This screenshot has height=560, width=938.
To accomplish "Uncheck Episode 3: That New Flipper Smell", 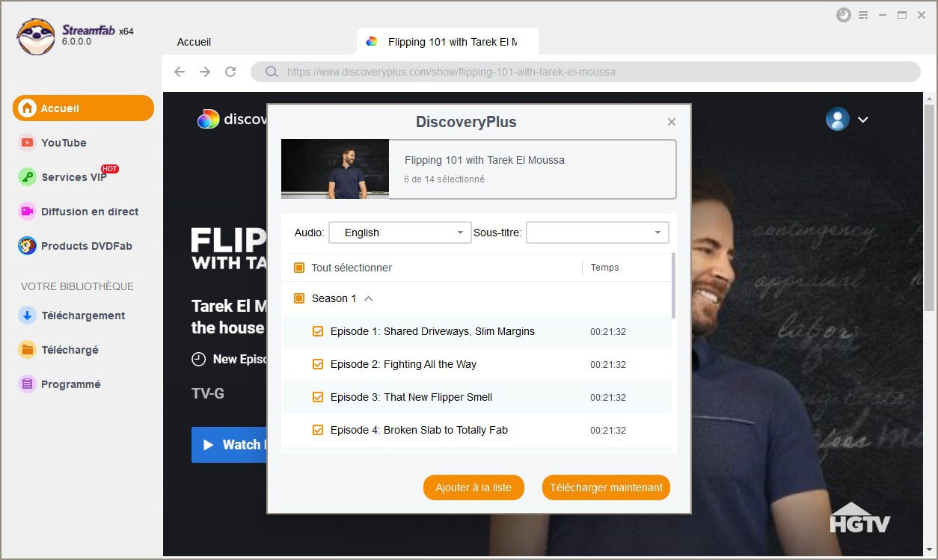I will (318, 397).
